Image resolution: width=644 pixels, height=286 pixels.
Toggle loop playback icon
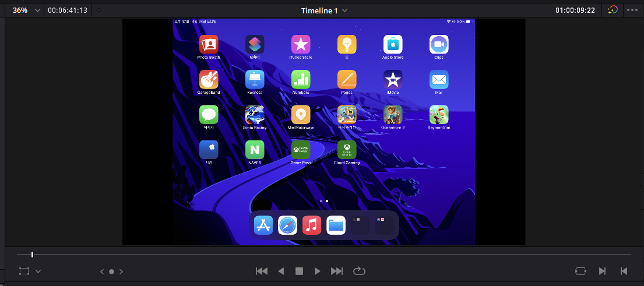[x=359, y=271]
